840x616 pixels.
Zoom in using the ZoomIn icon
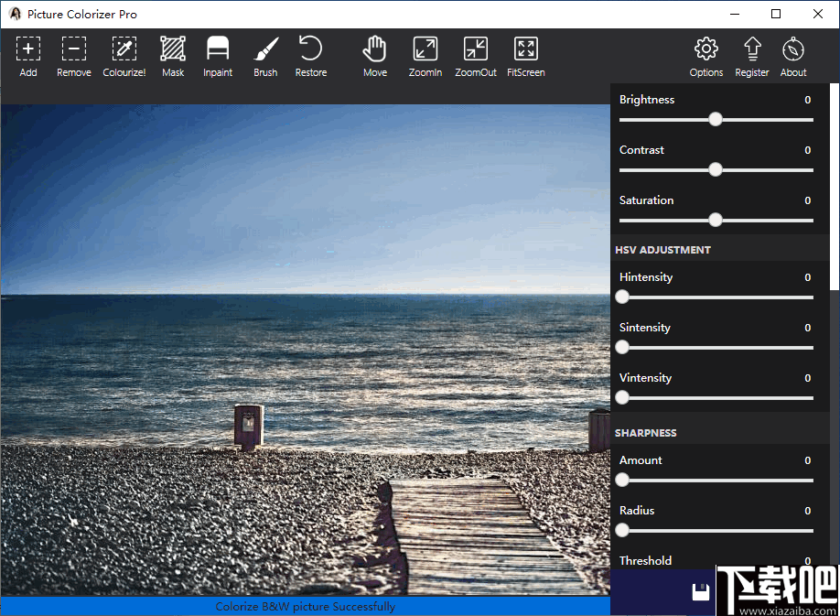click(x=425, y=55)
